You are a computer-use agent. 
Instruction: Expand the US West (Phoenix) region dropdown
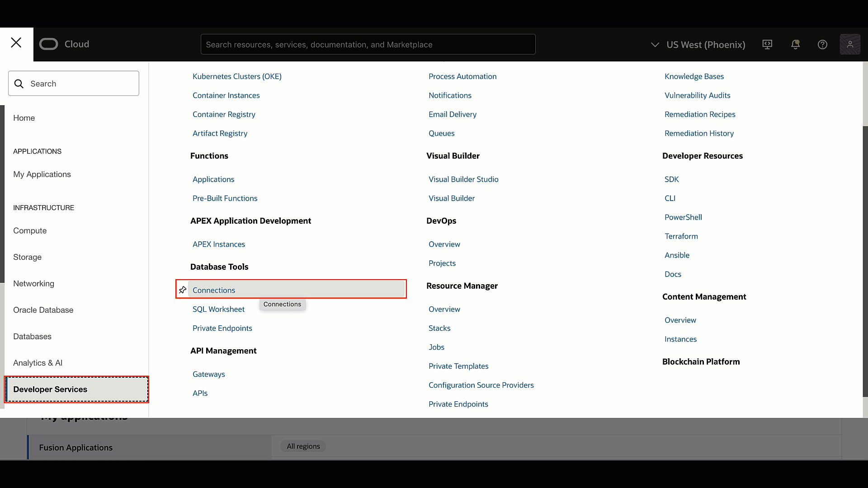705,45
